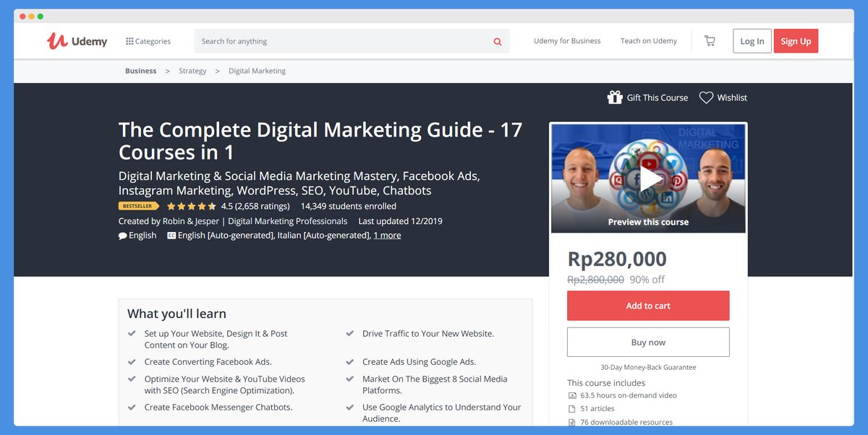Viewport: 868px width, 435px height.
Task: Click checkmark beside Optimize Your Website
Action: pos(132,378)
